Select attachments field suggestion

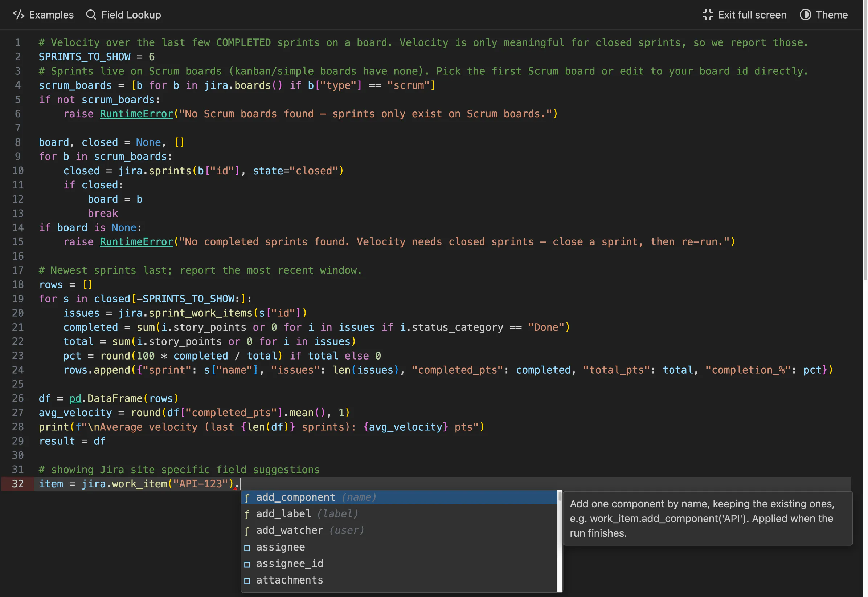[399, 580]
